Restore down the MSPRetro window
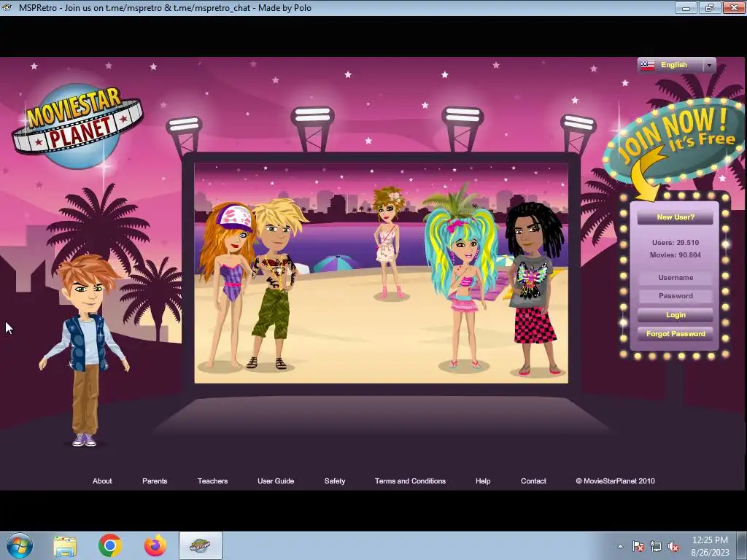This screenshot has width=747, height=560. coord(709,7)
